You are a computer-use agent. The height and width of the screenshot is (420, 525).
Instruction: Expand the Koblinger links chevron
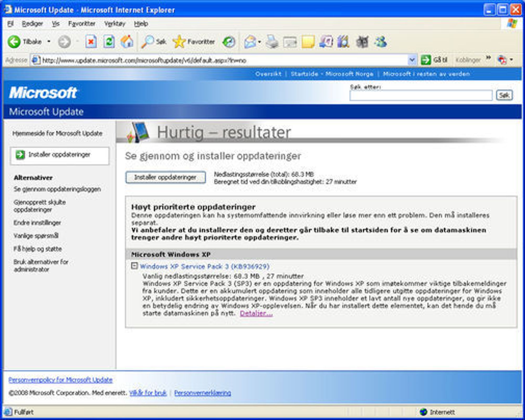point(489,58)
